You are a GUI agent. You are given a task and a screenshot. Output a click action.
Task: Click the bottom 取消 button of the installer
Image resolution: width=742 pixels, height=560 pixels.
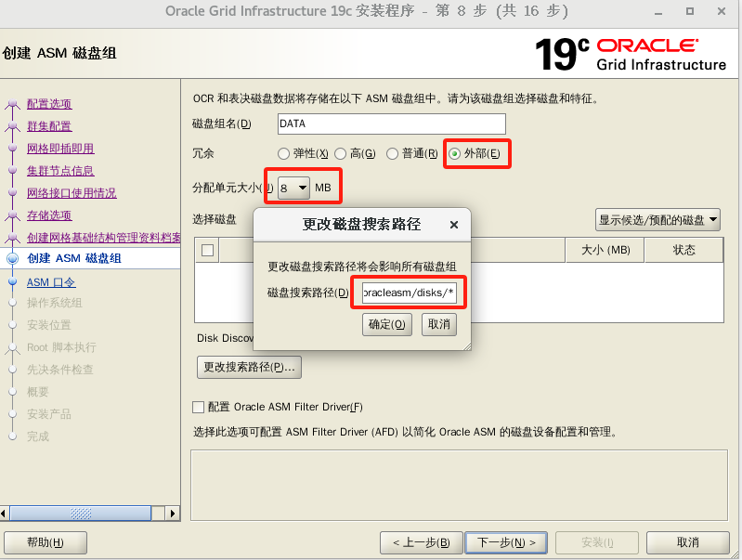click(x=687, y=542)
